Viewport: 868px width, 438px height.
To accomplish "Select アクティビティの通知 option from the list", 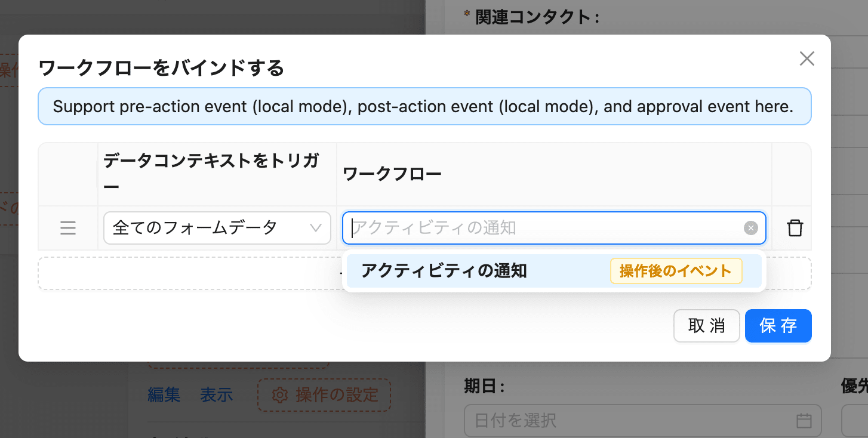I will (553, 271).
